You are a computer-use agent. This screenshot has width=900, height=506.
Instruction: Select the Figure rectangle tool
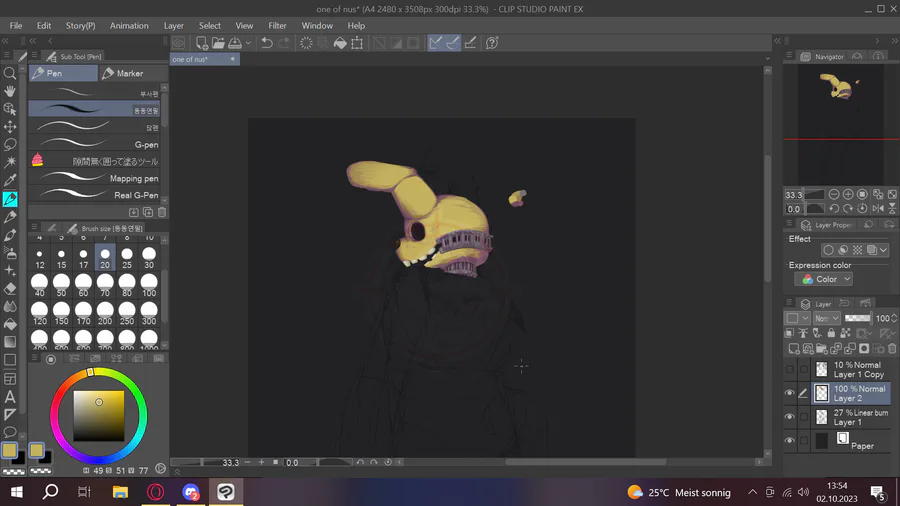(x=10, y=360)
